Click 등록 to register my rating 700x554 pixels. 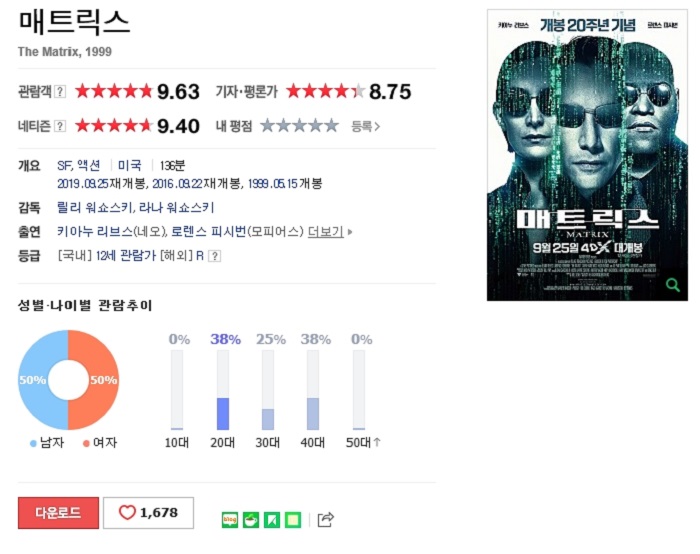(365, 127)
